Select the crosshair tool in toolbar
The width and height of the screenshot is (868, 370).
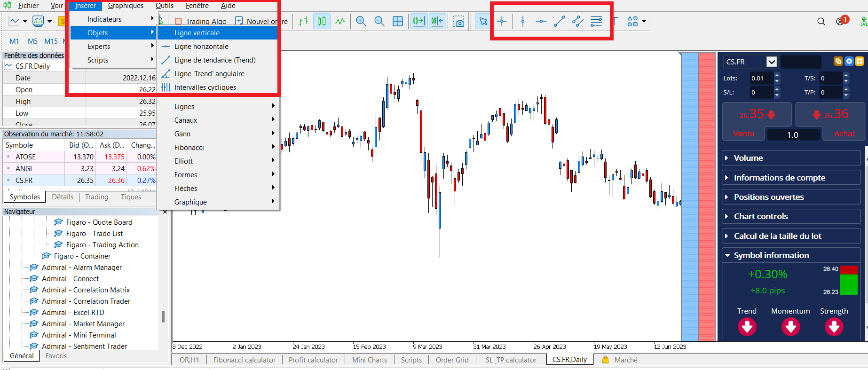[502, 21]
